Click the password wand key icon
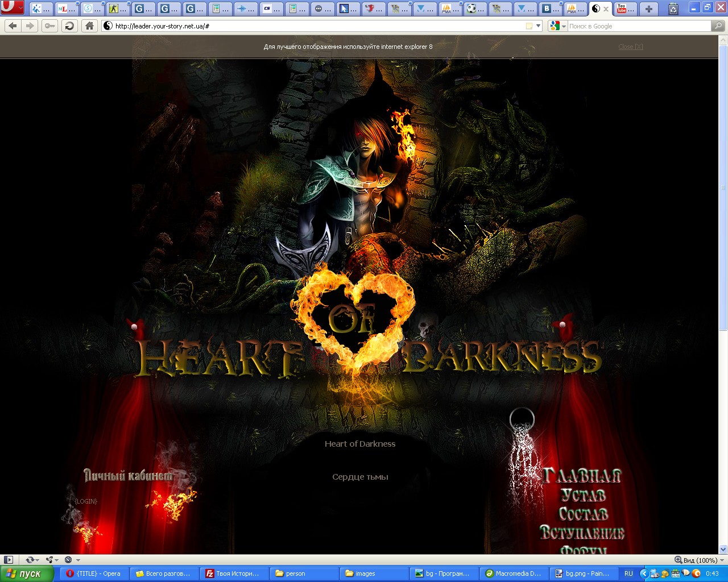Image resolution: width=728 pixels, height=582 pixels. coord(50,26)
